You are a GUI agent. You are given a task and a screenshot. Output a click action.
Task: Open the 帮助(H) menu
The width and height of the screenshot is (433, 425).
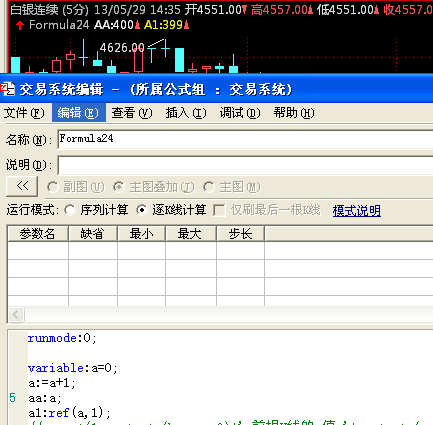coord(294,113)
